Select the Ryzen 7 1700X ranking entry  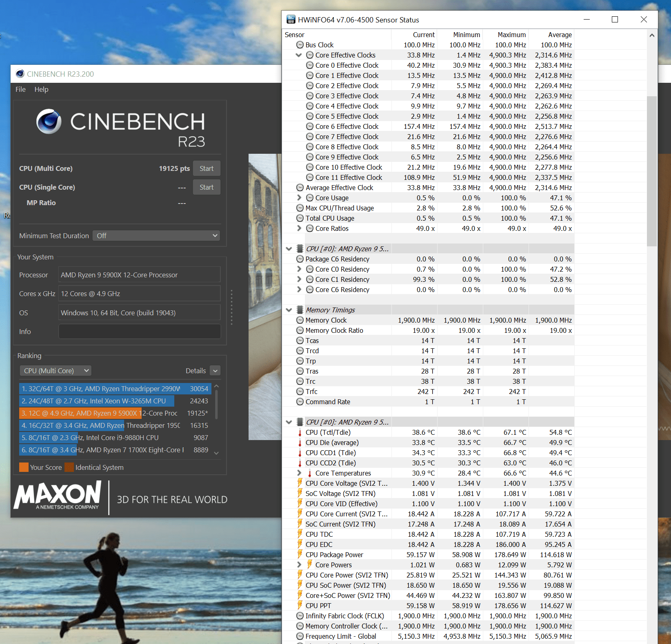click(115, 450)
